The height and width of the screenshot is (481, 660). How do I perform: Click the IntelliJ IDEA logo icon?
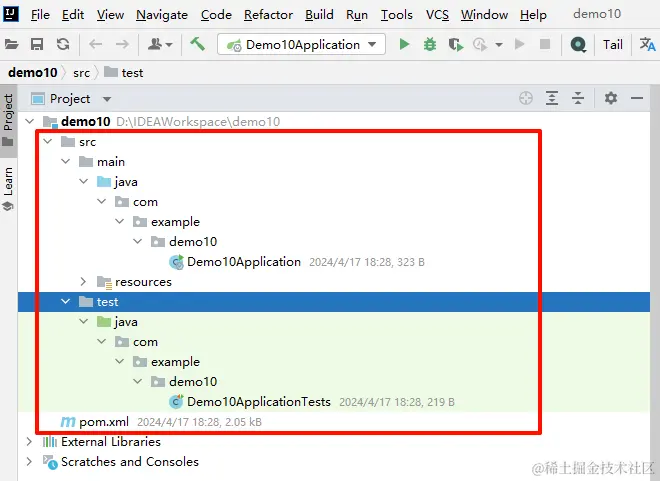[x=11, y=14]
